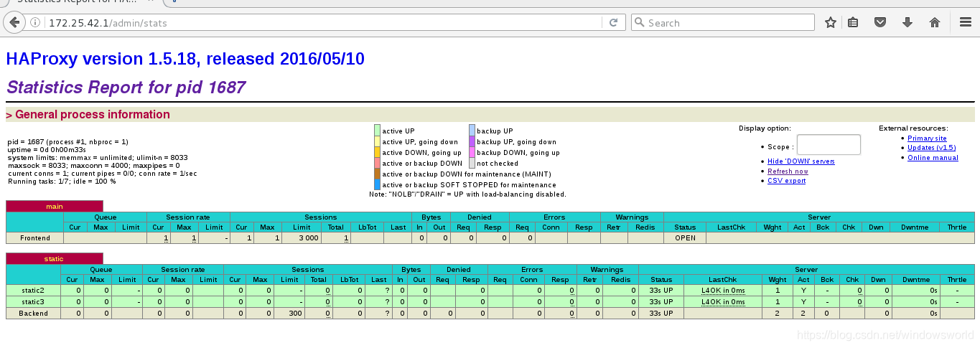
Task: Go back with the browser back arrow
Action: coord(14,22)
